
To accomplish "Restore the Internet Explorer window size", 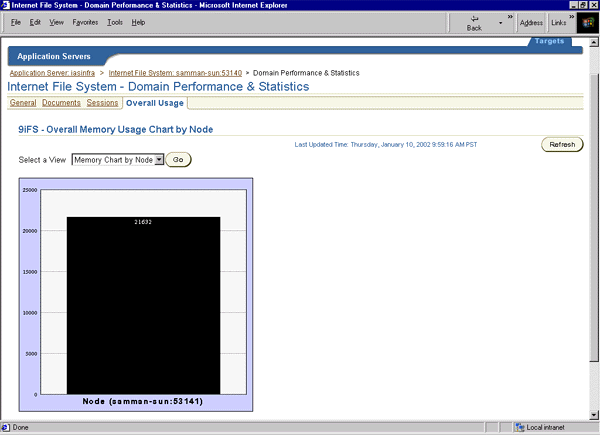I will (x=583, y=5).
